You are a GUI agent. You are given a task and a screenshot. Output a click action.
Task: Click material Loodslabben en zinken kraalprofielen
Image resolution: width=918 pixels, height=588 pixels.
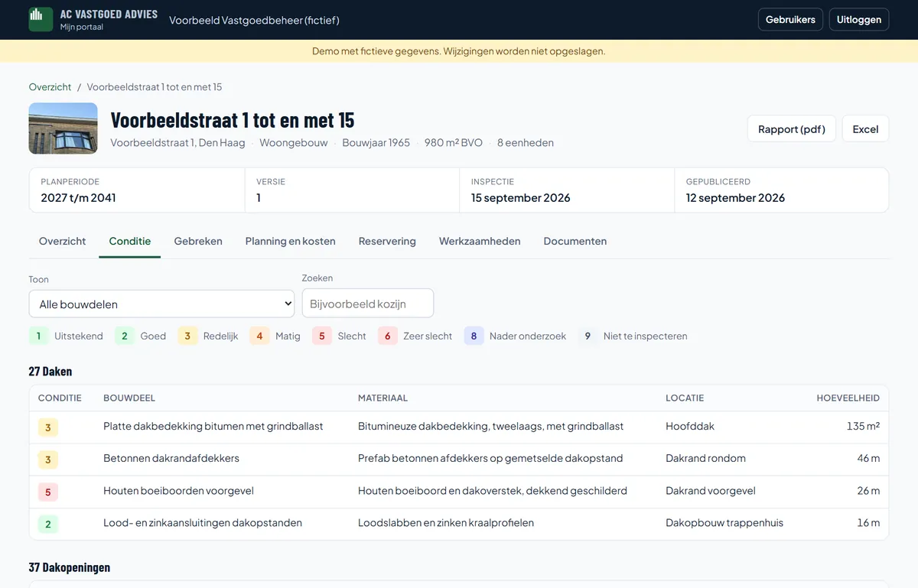pos(446,523)
